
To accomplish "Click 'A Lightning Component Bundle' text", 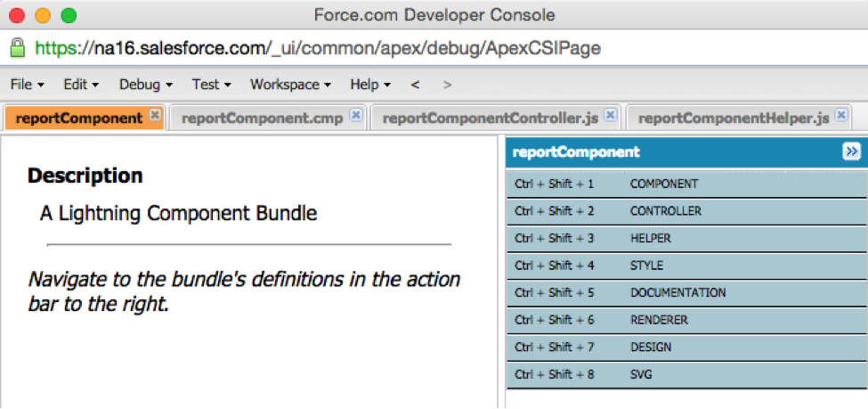I will (x=178, y=213).
